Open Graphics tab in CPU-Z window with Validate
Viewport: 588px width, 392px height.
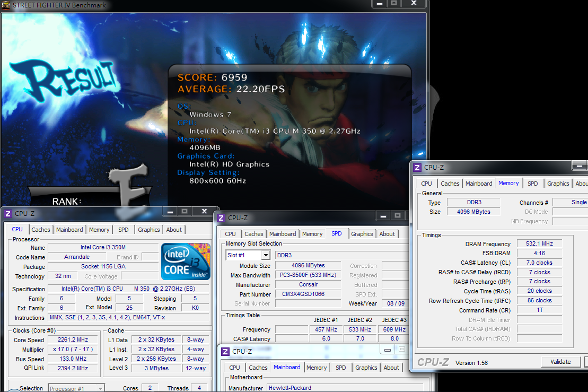pyautogui.click(x=558, y=184)
